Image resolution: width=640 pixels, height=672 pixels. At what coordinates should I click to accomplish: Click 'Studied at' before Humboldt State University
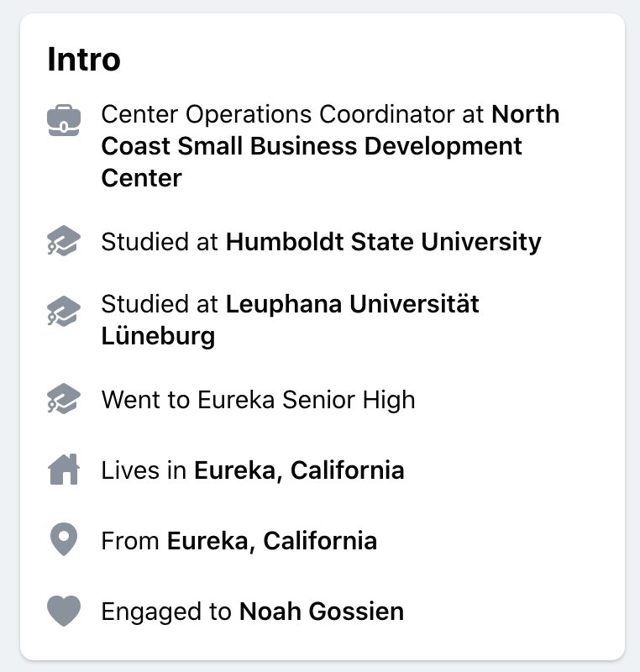[160, 242]
